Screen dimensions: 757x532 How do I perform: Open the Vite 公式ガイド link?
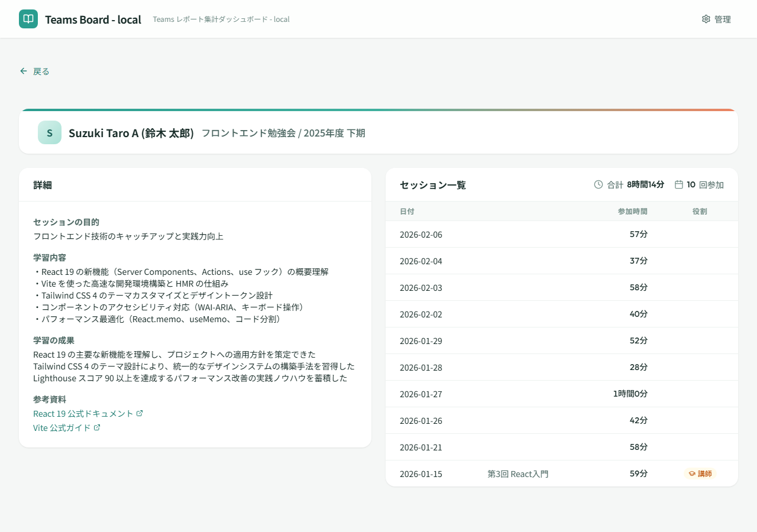point(62,427)
